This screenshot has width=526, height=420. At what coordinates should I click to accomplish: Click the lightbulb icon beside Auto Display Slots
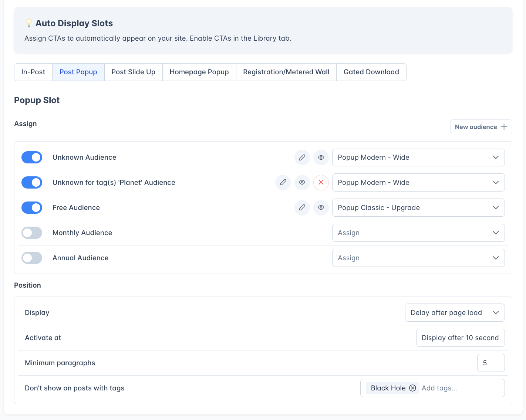29,23
